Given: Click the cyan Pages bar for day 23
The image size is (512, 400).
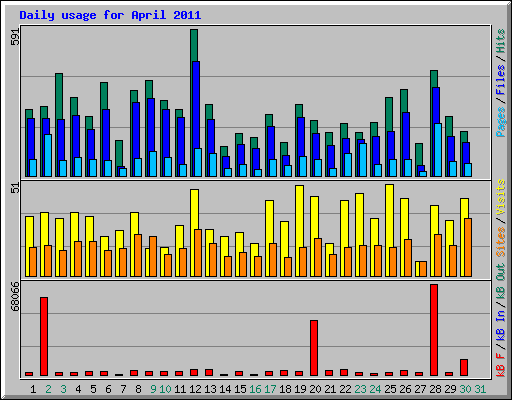Looking at the screenshot, I should click(x=363, y=160).
